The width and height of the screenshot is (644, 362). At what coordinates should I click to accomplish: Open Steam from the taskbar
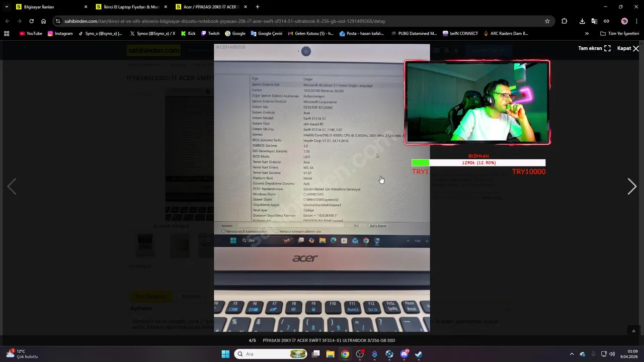point(419,354)
